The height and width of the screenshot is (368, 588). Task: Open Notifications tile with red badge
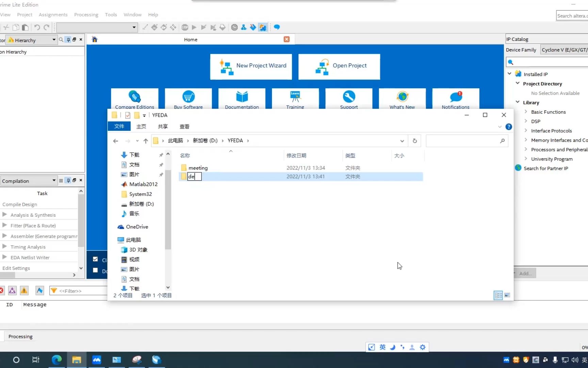point(456,99)
